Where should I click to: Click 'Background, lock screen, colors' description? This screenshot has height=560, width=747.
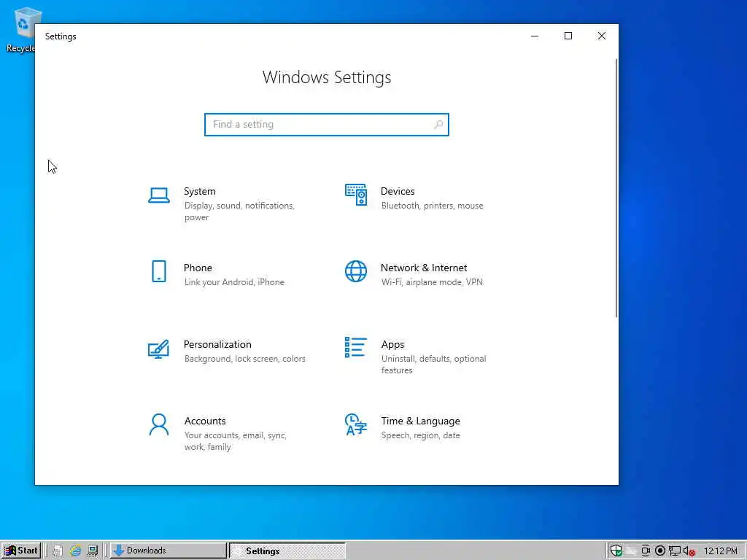[245, 359]
